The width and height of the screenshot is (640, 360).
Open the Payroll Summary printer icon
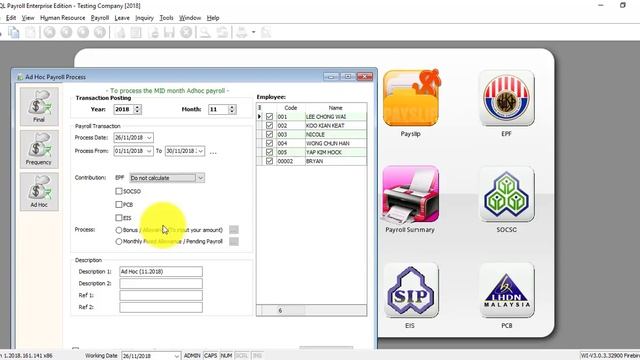(x=411, y=194)
